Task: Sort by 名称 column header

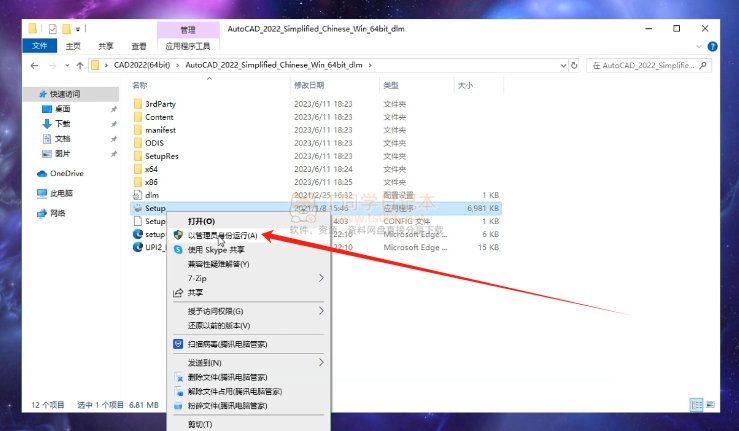Action: (140, 85)
